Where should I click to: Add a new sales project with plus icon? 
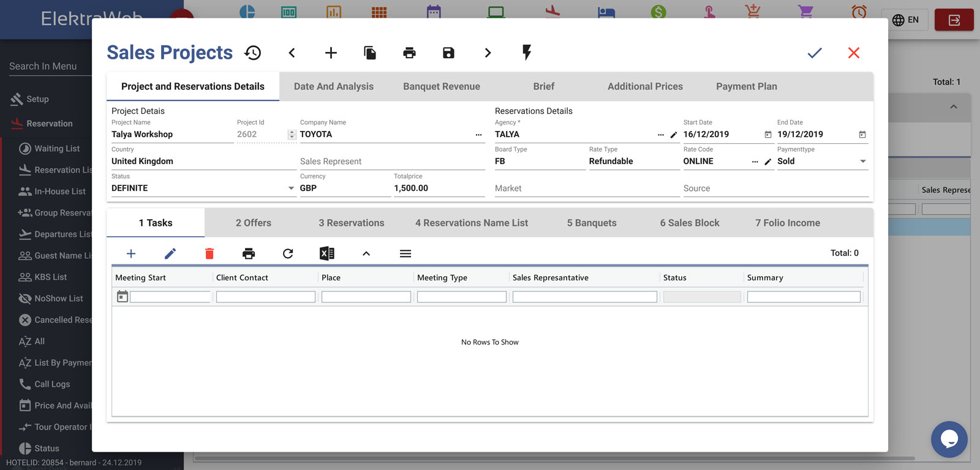point(331,53)
